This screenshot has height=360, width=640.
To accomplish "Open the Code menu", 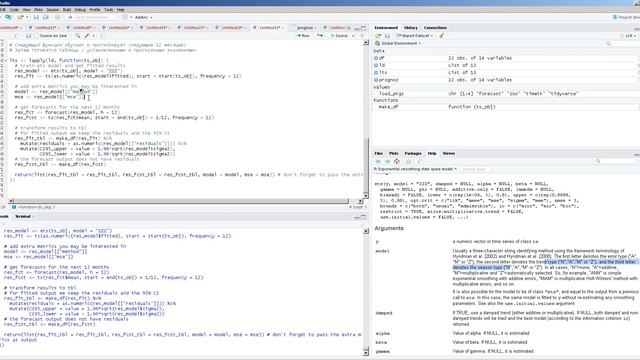I will (14, 9).
